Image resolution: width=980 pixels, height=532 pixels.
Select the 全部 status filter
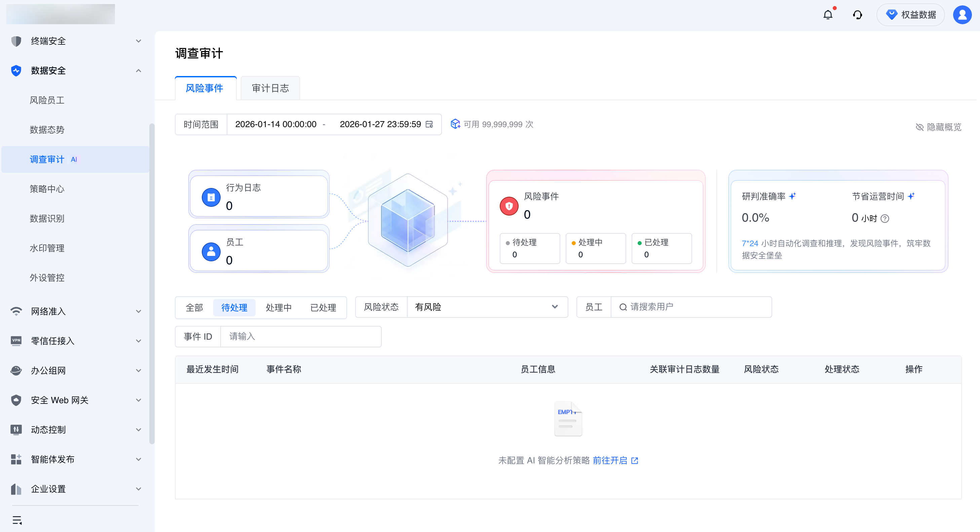coord(194,308)
